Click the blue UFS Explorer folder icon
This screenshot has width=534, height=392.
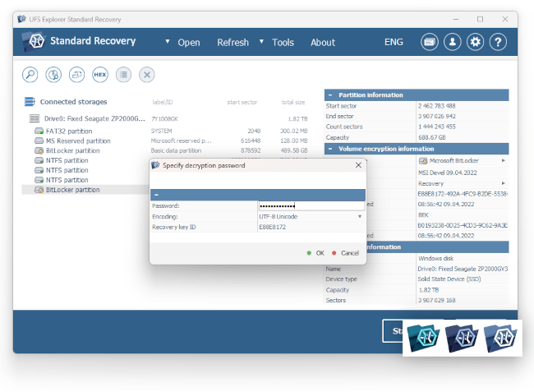point(500,338)
